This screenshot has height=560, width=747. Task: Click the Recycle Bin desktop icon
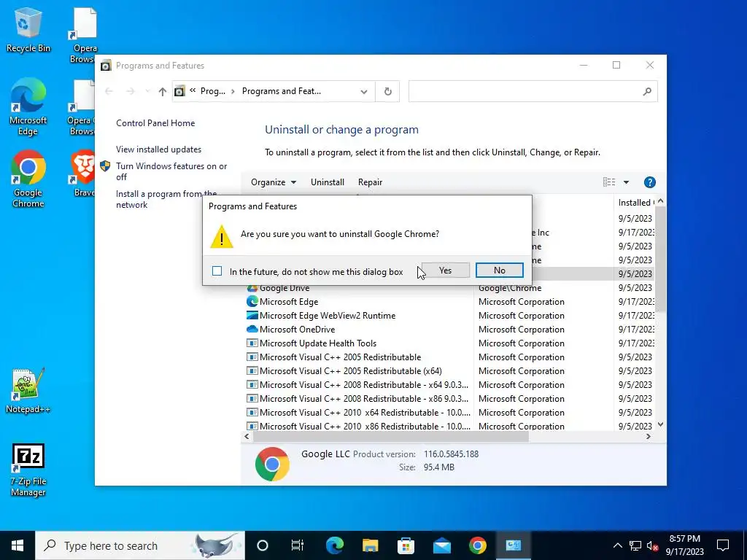coord(28,30)
